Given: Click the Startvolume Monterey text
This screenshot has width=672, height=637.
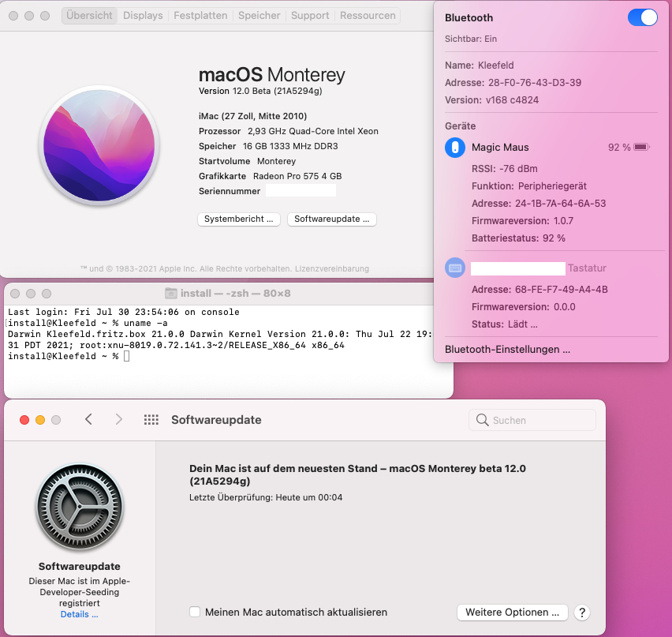Looking at the screenshot, I should tap(247, 161).
